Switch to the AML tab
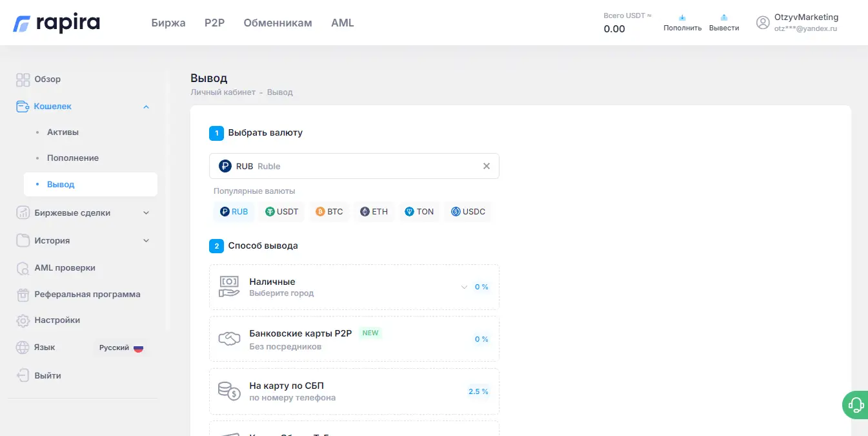The width and height of the screenshot is (868, 436). 342,23
